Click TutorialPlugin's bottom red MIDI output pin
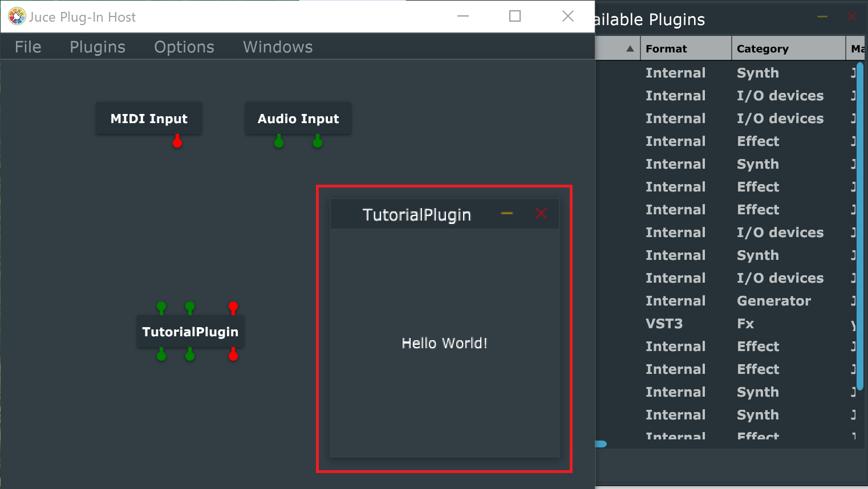868x489 pixels. pos(233,356)
